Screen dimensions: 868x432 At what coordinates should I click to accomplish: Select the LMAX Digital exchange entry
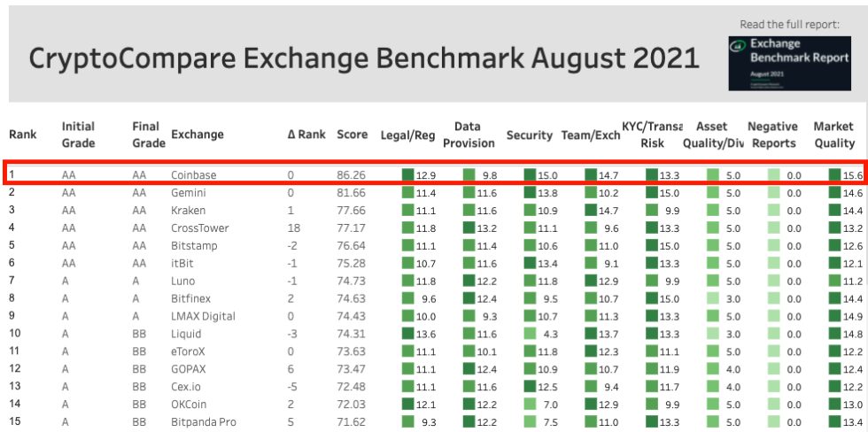coord(203,317)
